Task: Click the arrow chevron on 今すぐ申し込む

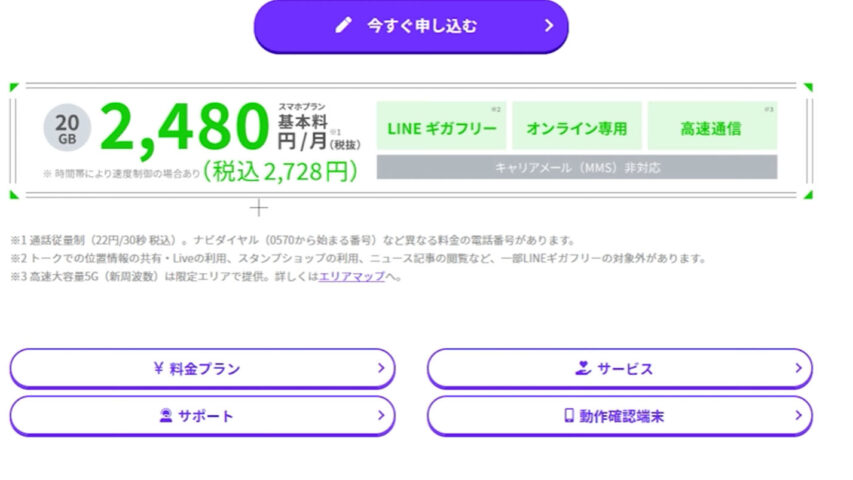Action: pyautogui.click(x=548, y=26)
